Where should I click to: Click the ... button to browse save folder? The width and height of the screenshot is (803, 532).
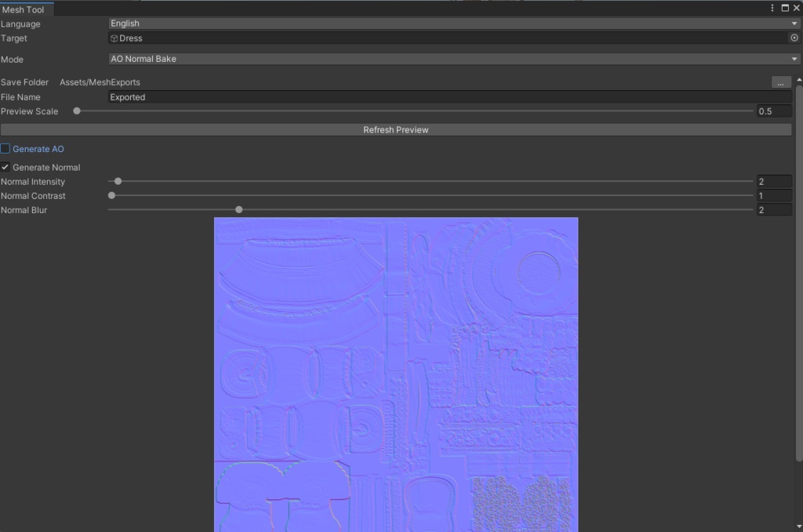coord(780,81)
